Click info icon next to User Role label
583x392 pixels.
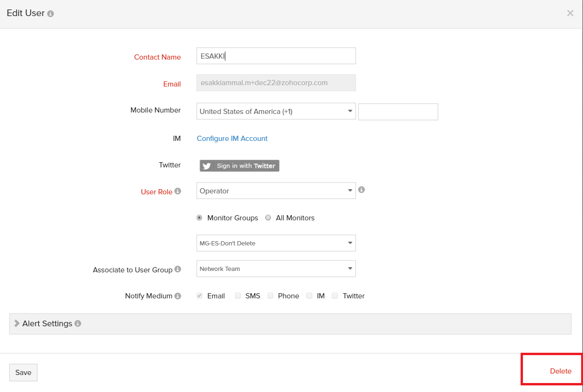178,192
